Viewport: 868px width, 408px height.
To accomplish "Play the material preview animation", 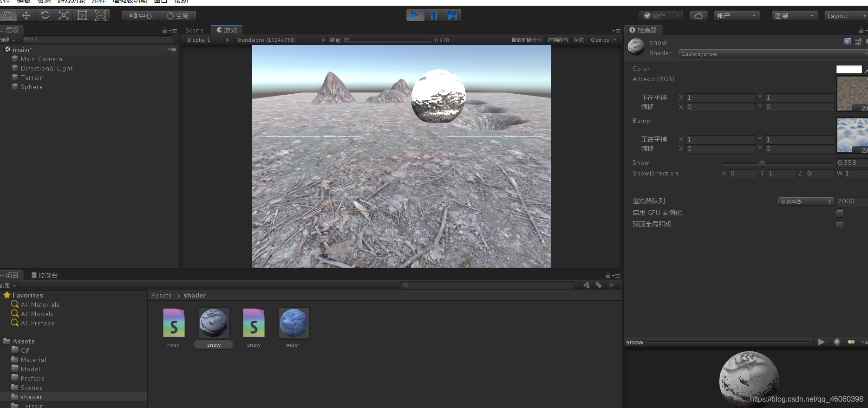I will 821,342.
